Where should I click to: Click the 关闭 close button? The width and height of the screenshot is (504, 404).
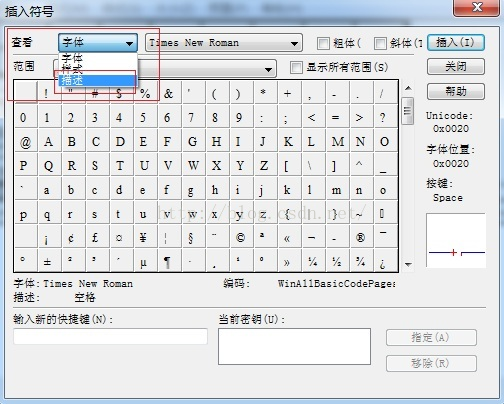coord(456,66)
